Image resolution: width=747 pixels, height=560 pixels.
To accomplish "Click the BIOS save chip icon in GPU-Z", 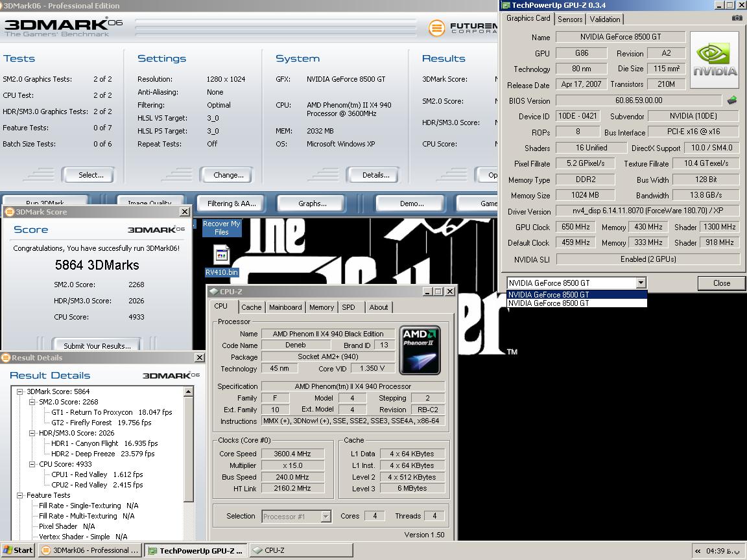I will tap(731, 100).
